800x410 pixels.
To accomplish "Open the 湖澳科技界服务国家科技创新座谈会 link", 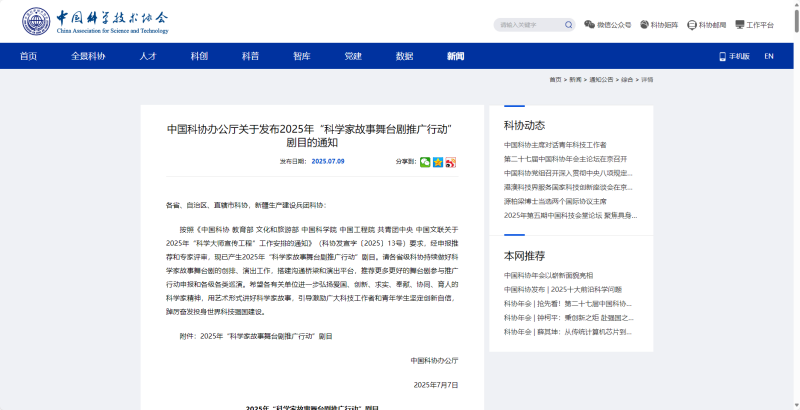I will click(568, 187).
